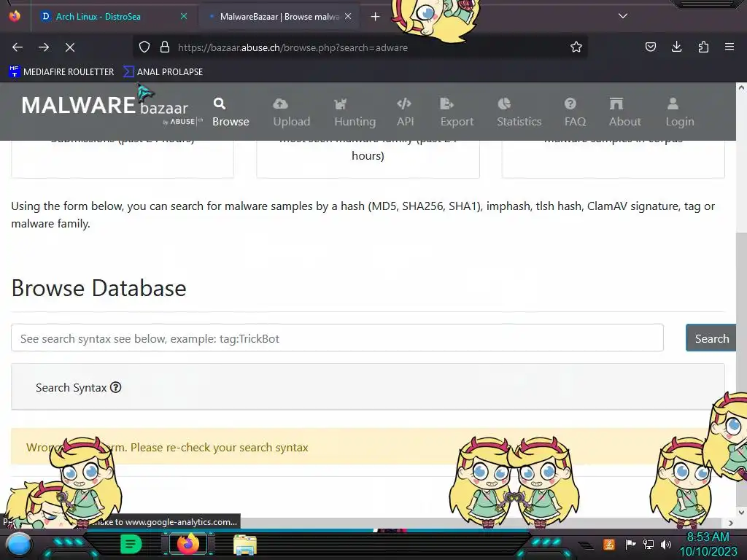Open a new browser tab
Screen dimensions: 747x560
(x=376, y=17)
